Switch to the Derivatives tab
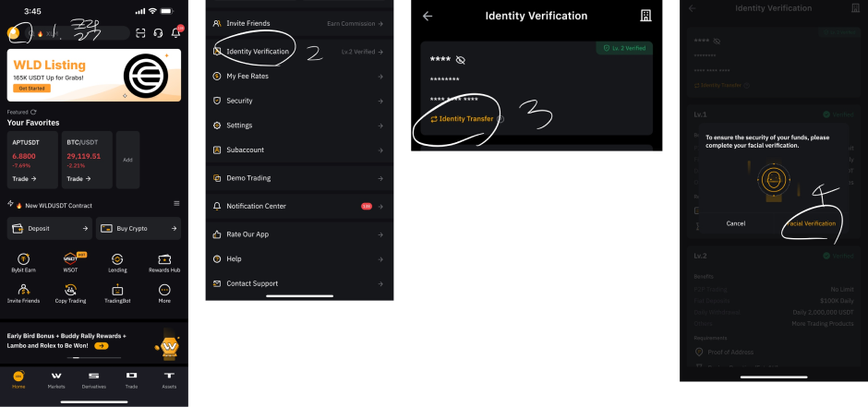This screenshot has width=868, height=407. [94, 380]
